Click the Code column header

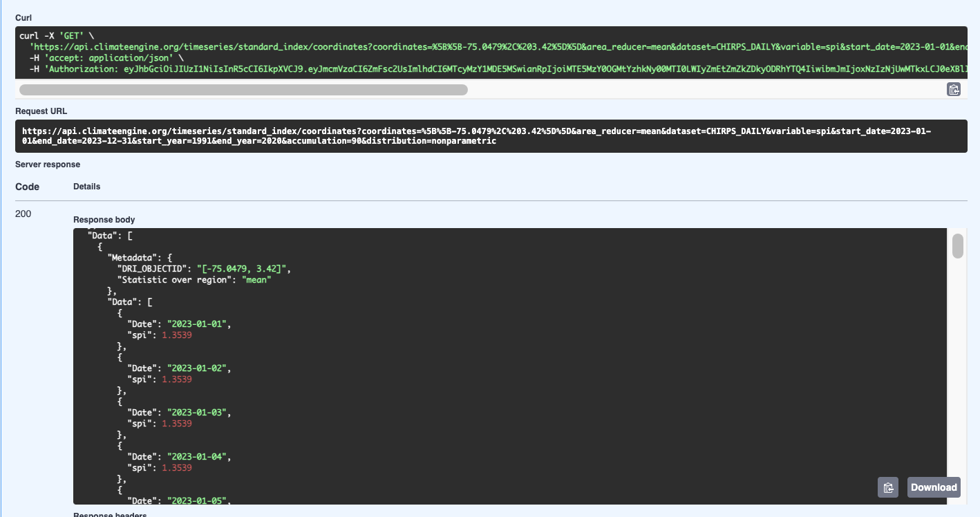click(x=27, y=187)
